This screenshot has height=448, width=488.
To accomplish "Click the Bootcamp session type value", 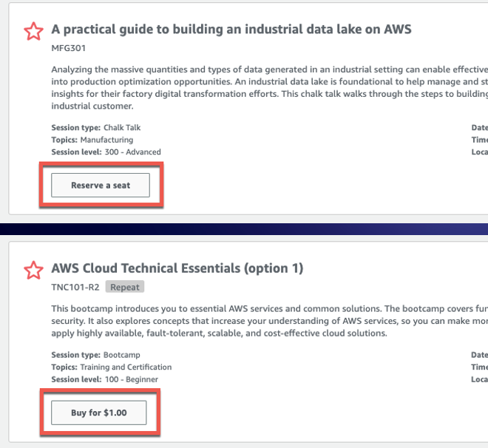I will [122, 355].
